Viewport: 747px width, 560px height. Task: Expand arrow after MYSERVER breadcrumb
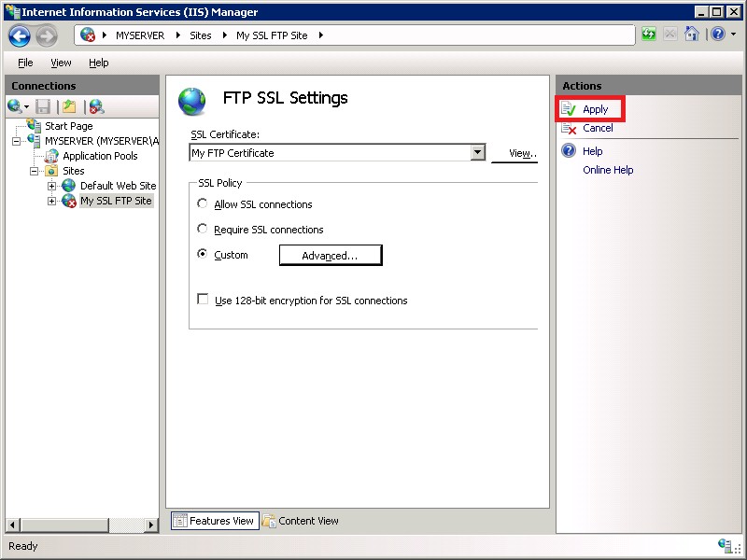coord(178,35)
